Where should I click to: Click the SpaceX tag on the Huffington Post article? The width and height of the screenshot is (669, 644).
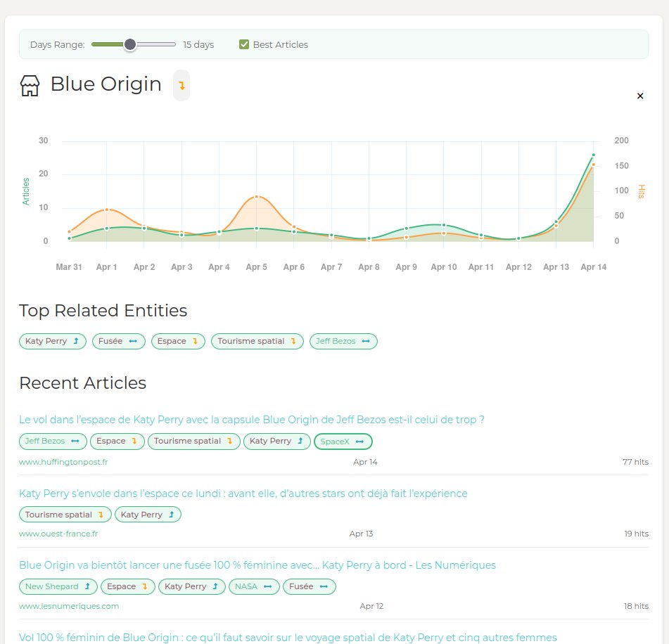pos(343,442)
